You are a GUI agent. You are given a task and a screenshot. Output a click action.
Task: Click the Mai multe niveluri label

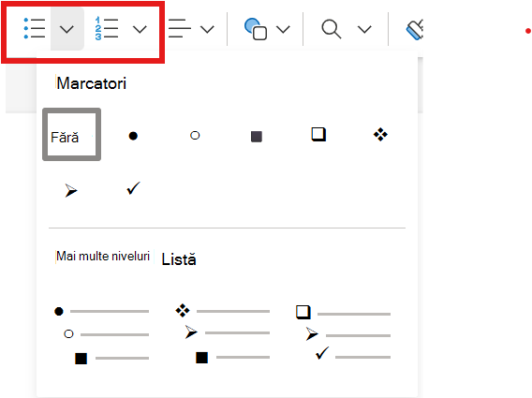point(103,257)
